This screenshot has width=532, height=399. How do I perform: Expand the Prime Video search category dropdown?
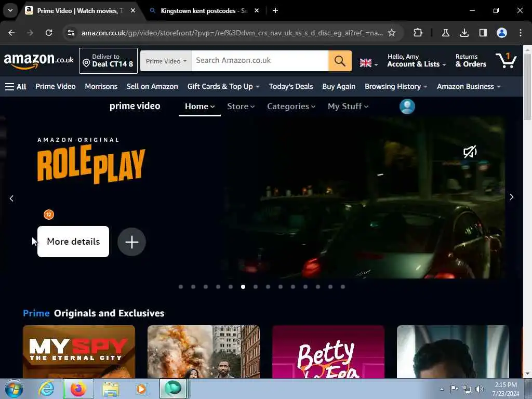pos(166,61)
